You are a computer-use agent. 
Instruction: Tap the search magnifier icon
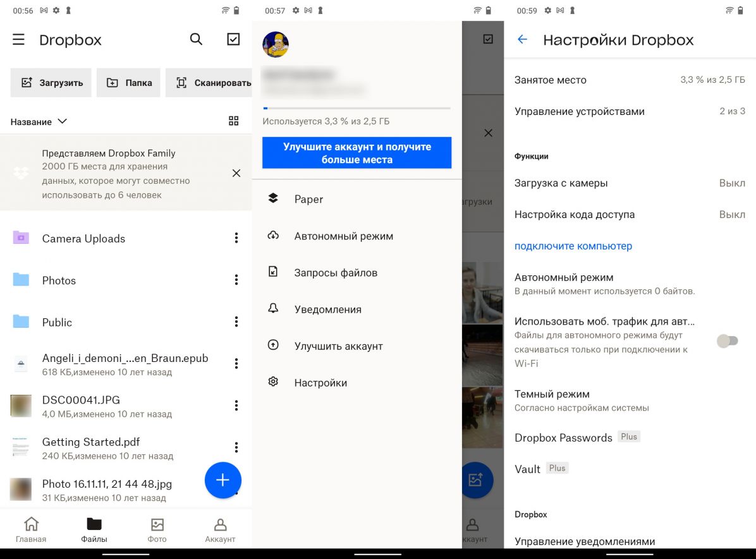[196, 39]
